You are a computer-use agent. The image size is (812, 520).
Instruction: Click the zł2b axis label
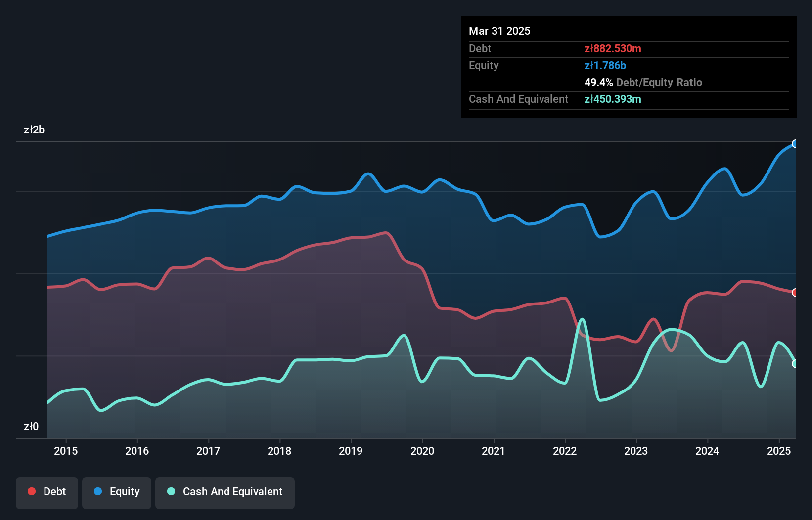(x=35, y=130)
